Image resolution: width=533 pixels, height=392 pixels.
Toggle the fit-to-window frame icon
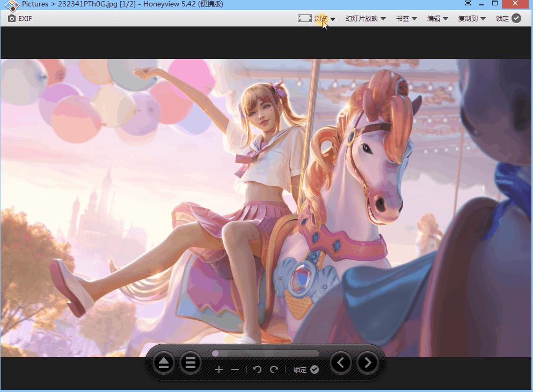[x=304, y=18]
